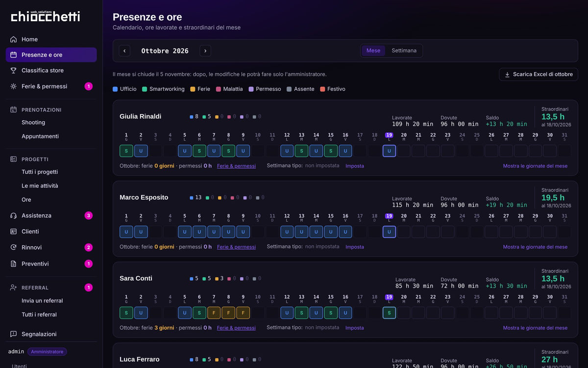Click the Clienti contact card icon
Screen dimensions: 588x368
13,232
